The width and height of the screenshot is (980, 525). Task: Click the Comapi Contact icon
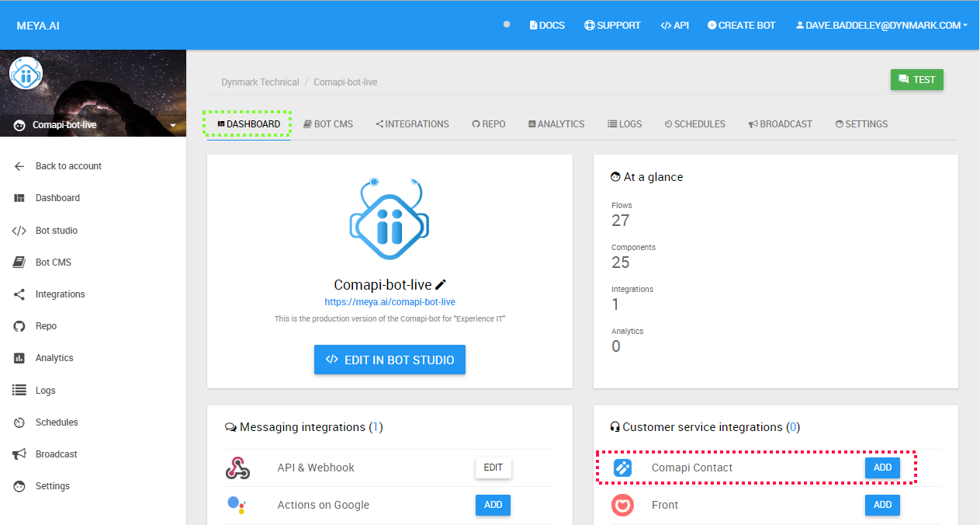[x=622, y=468]
